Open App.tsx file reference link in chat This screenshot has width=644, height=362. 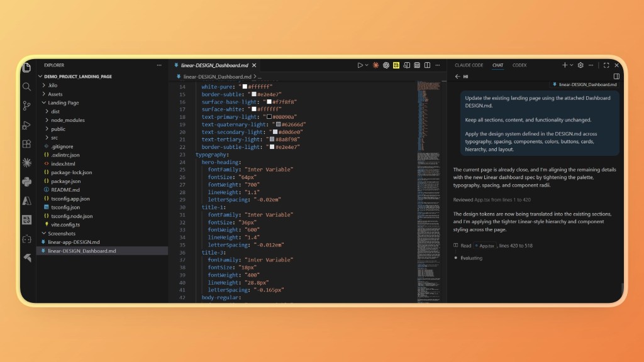coord(485,246)
